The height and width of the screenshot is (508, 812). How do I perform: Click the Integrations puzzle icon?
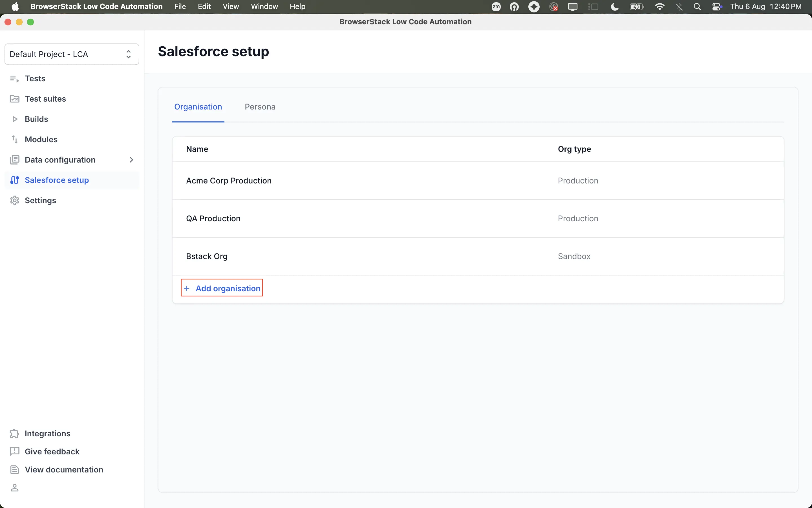point(14,433)
